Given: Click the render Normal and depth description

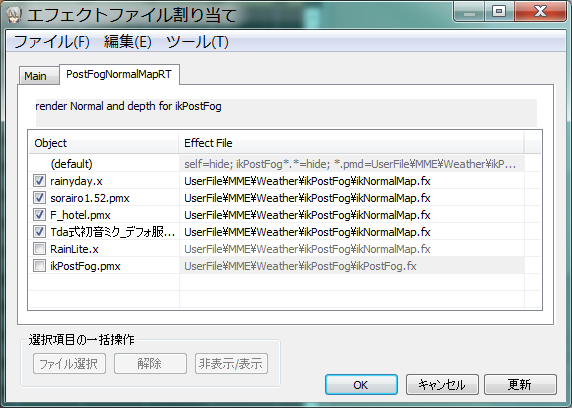Looking at the screenshot, I should (x=128, y=106).
